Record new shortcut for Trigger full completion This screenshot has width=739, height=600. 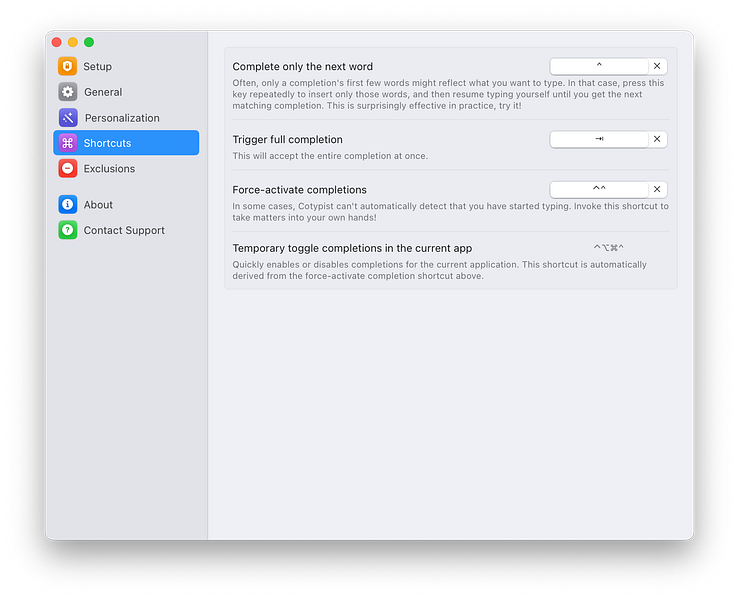pyautogui.click(x=599, y=139)
